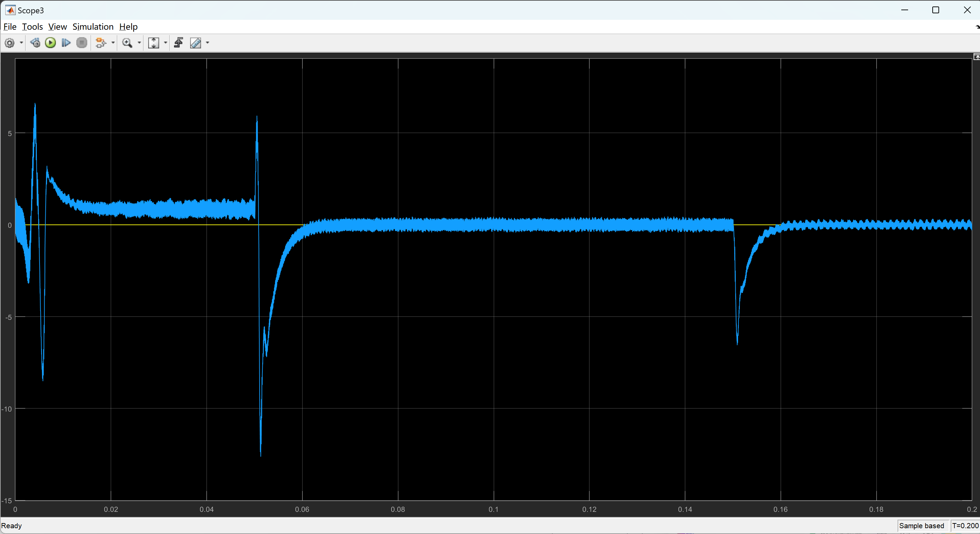Screen dimensions: 980x534
Task: Click the Step Forward button
Action: pyautogui.click(x=66, y=43)
